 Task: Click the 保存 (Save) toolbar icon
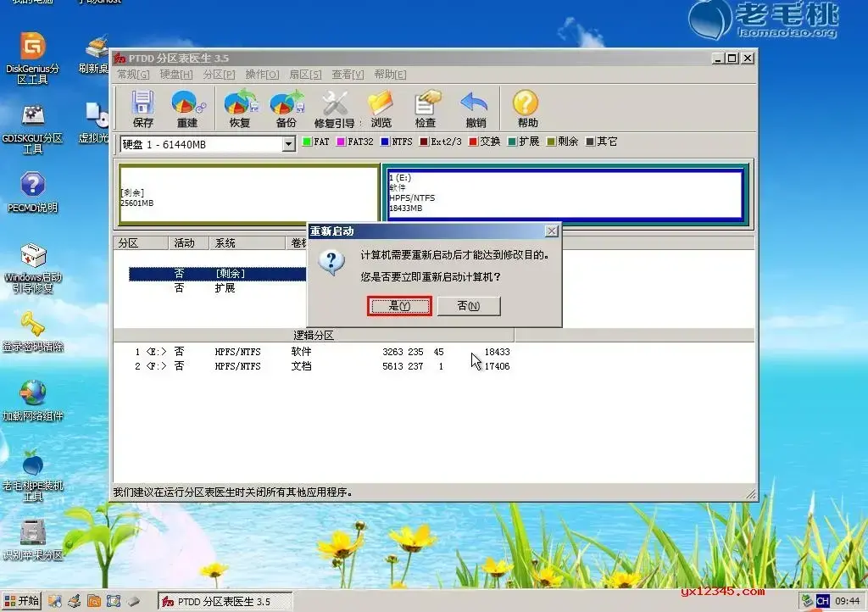(142, 108)
